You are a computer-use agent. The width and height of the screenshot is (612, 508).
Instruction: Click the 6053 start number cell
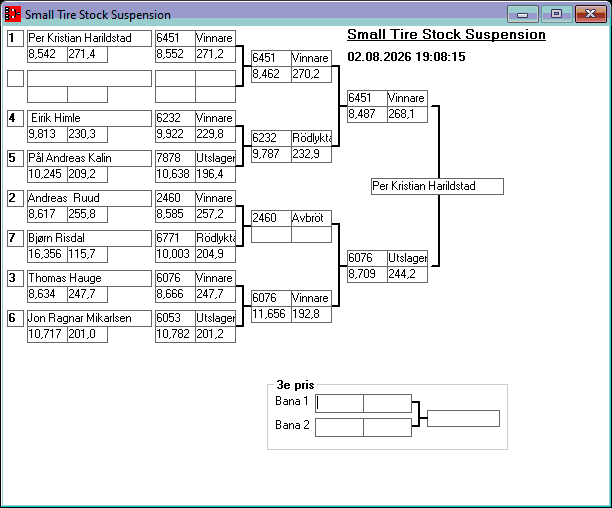point(175,318)
